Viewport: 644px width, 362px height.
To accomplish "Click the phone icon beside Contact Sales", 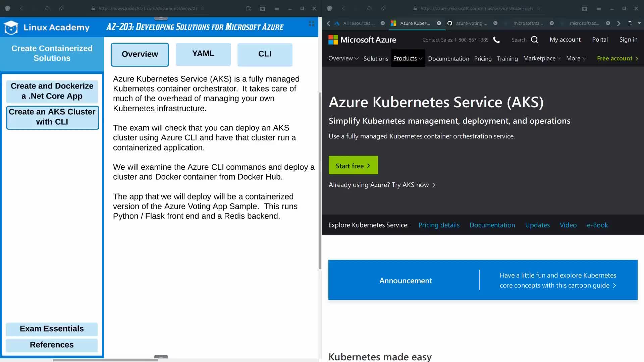I will point(496,40).
